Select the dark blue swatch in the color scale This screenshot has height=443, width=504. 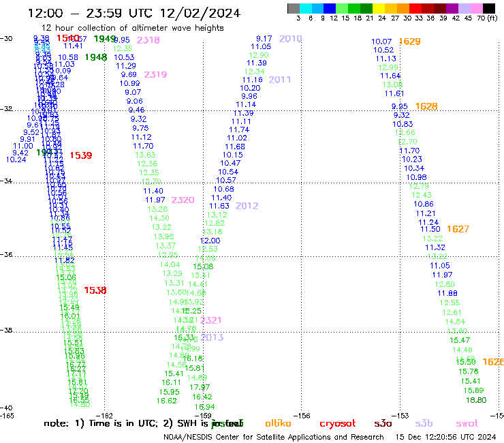click(330, 8)
